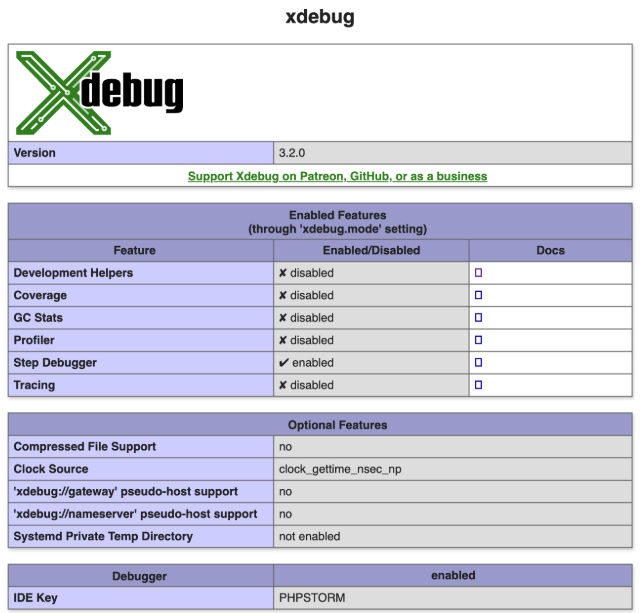
Task: Click the Feature column header
Action: point(141,251)
